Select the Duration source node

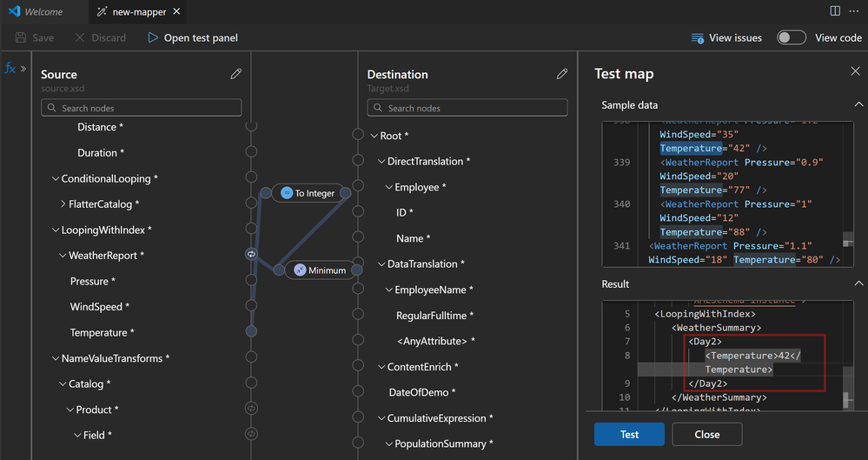[x=101, y=152]
